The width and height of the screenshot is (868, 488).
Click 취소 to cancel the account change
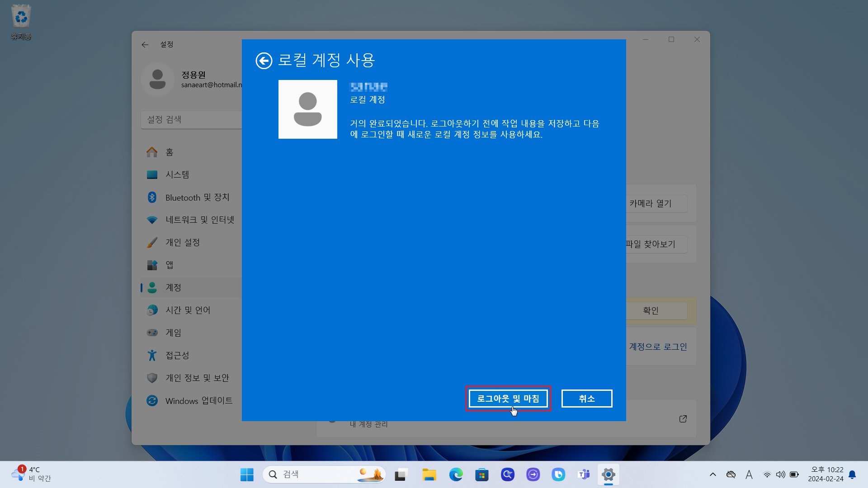pos(586,399)
